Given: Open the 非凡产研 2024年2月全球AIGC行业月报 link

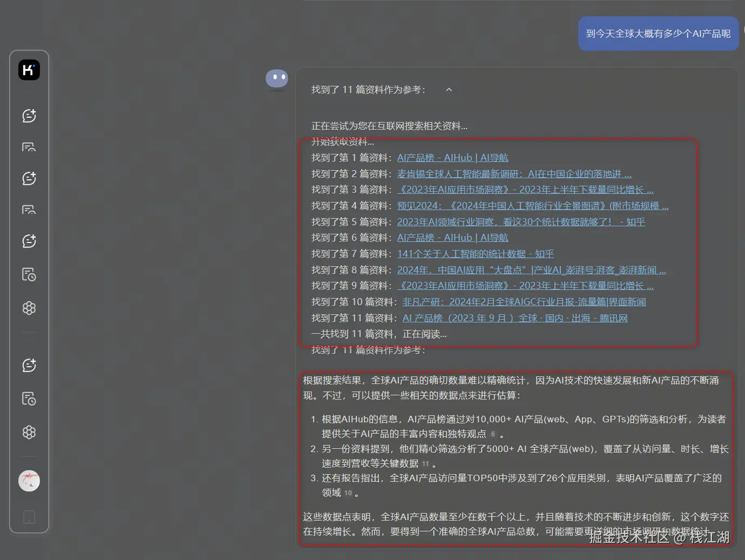Looking at the screenshot, I should [524, 302].
